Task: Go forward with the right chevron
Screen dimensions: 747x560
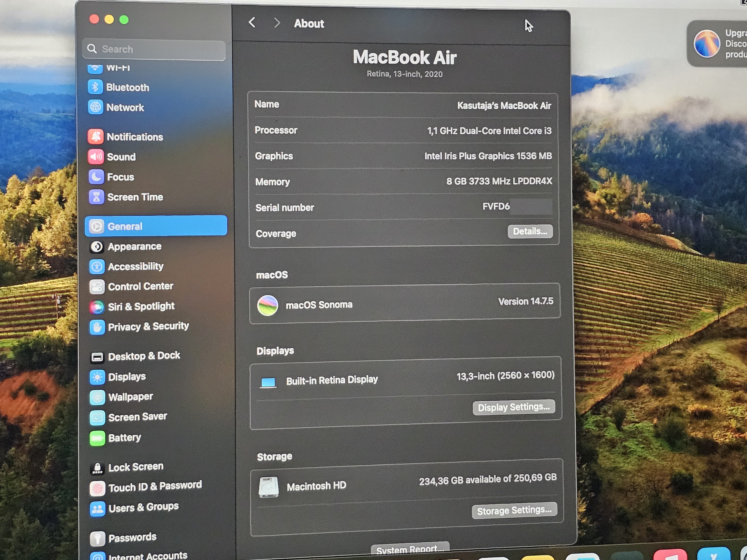Action: 277,23
